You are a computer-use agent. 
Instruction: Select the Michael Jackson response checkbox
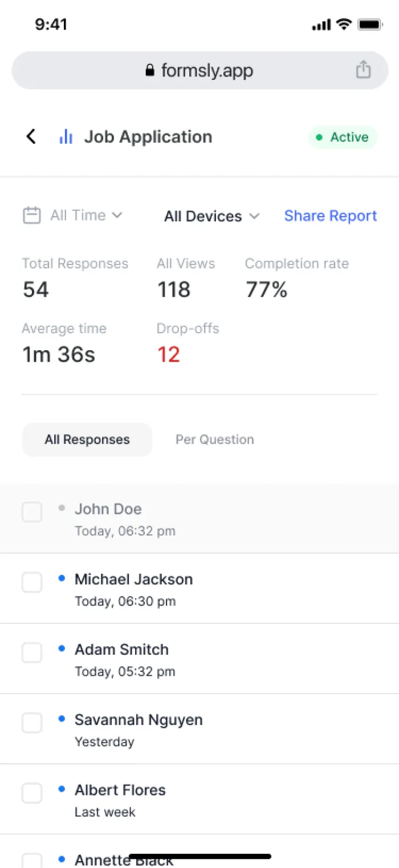pyautogui.click(x=32, y=582)
